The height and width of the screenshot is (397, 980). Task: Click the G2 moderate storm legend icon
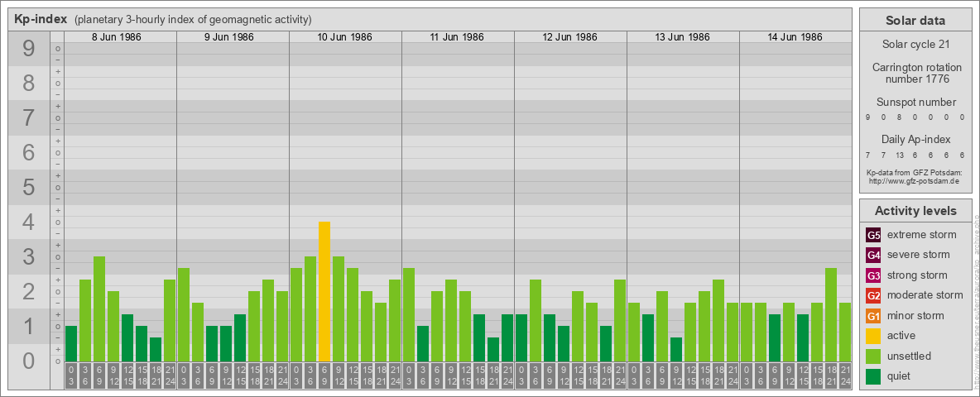point(873,295)
